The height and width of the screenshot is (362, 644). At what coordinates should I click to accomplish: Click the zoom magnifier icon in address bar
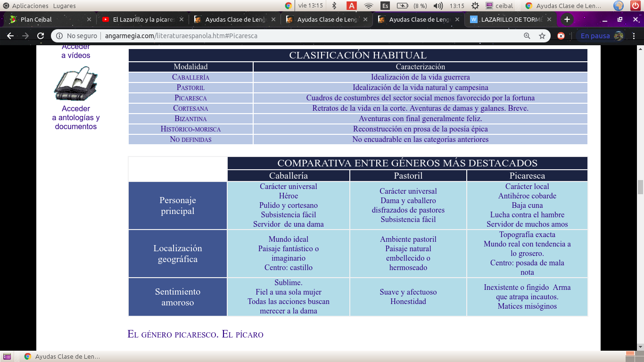(527, 36)
